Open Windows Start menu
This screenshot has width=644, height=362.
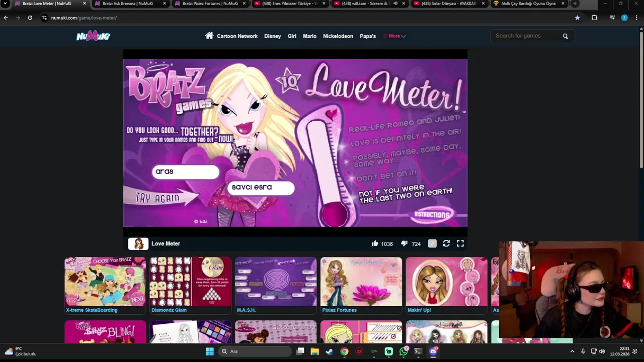(x=210, y=351)
